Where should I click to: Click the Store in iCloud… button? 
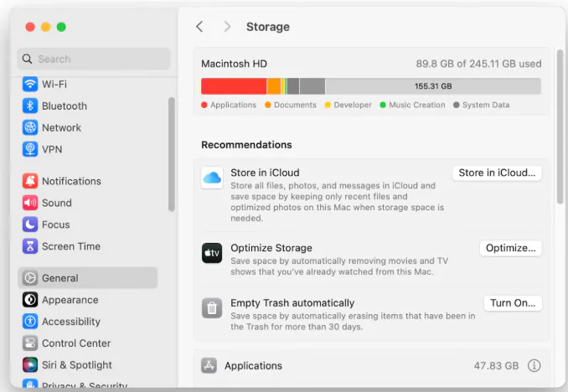(497, 173)
